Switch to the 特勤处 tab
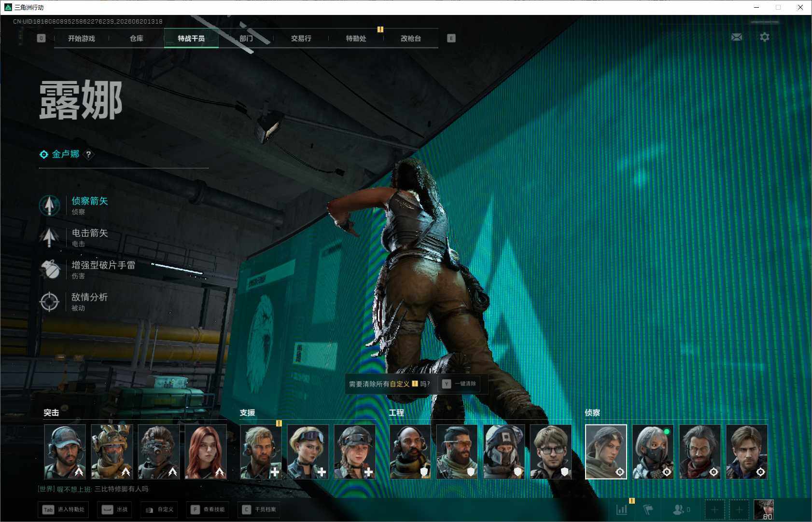The width and height of the screenshot is (812, 522). 356,39
